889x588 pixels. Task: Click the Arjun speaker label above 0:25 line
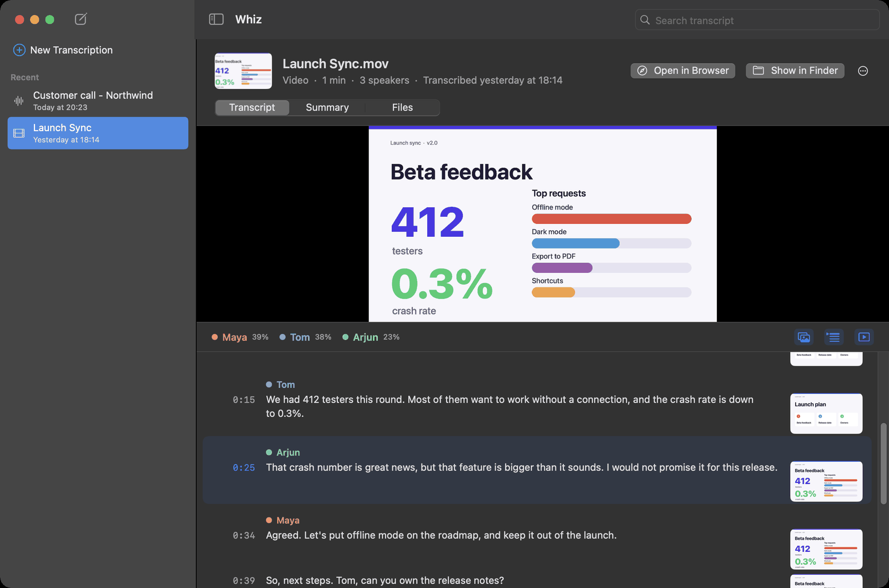tap(283, 452)
